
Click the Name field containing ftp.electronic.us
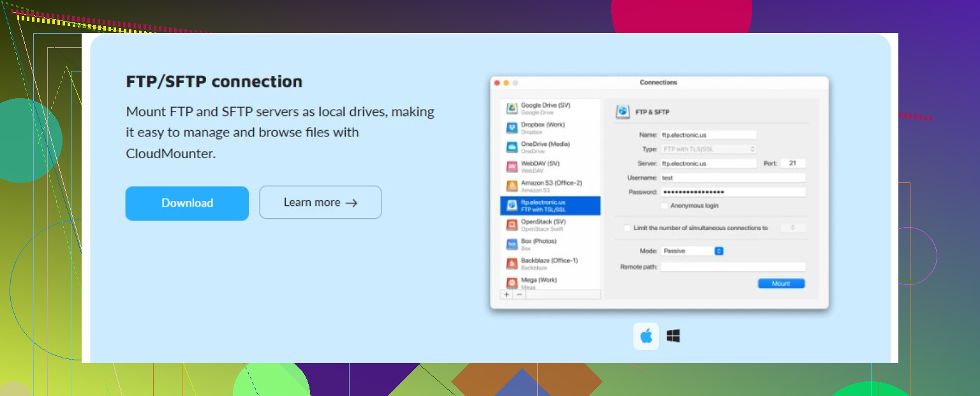(708, 135)
